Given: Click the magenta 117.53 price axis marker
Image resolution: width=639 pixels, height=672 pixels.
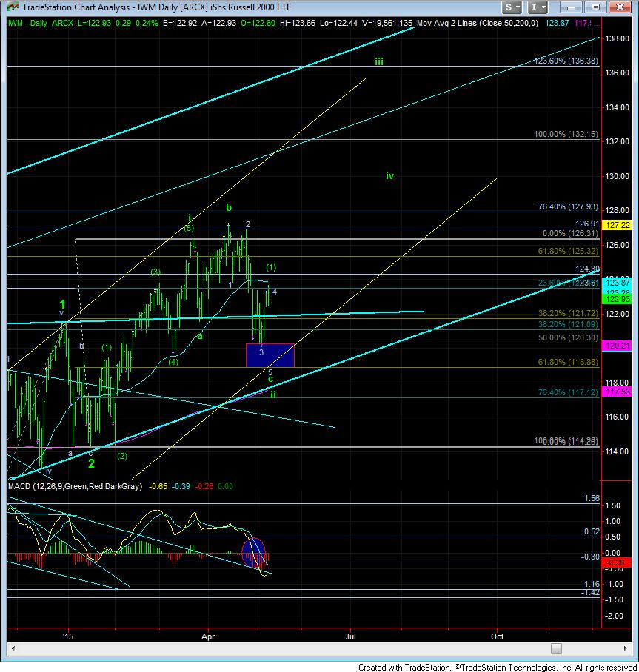Looking at the screenshot, I should (617, 392).
